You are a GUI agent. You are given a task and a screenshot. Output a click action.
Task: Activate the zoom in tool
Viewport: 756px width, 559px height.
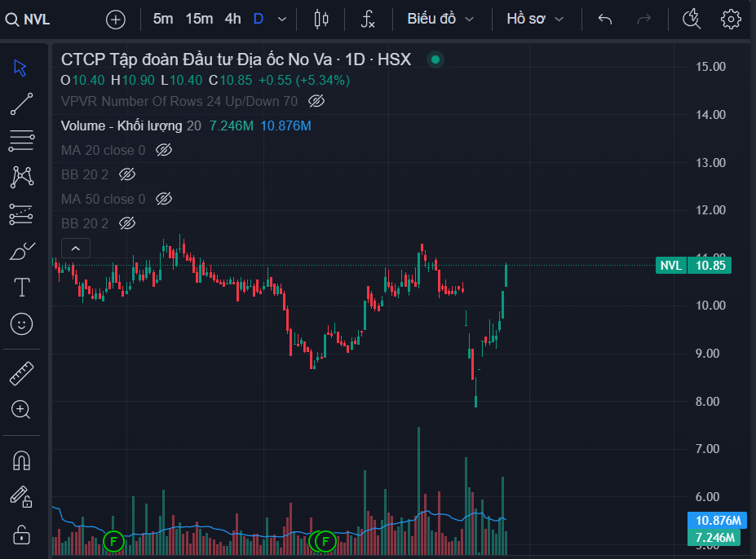click(22, 409)
